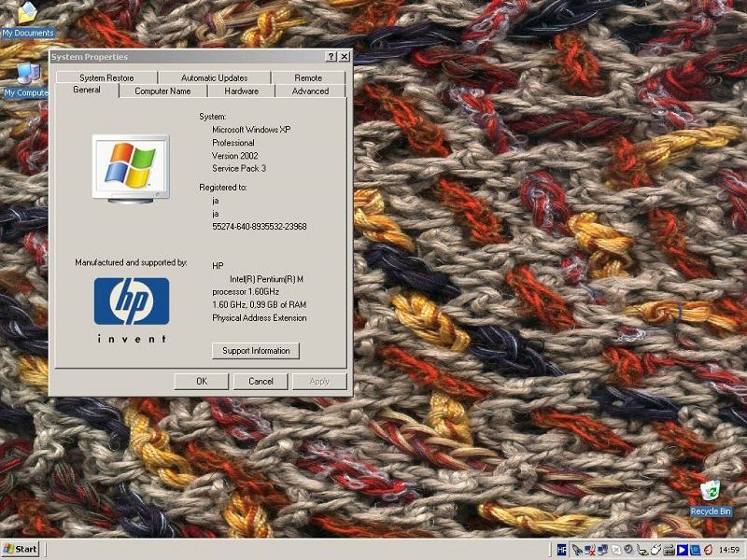
Task: Switch to the Remote tab
Action: coord(308,78)
